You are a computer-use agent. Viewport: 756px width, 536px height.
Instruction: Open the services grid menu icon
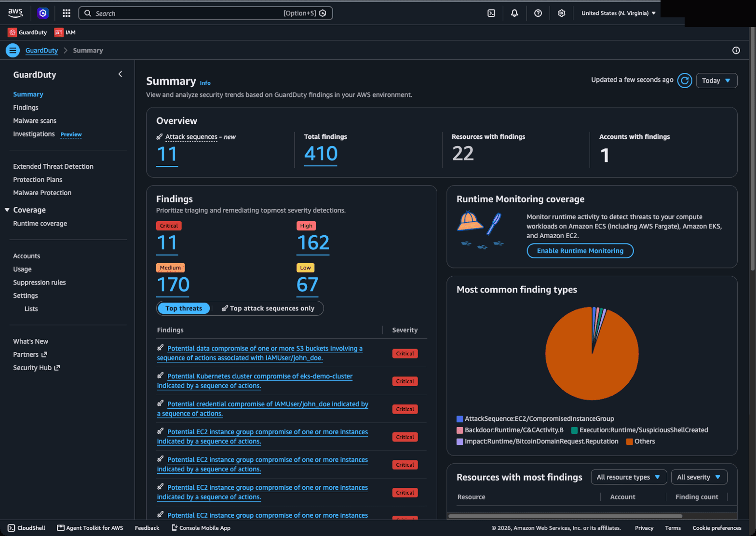pyautogui.click(x=67, y=13)
